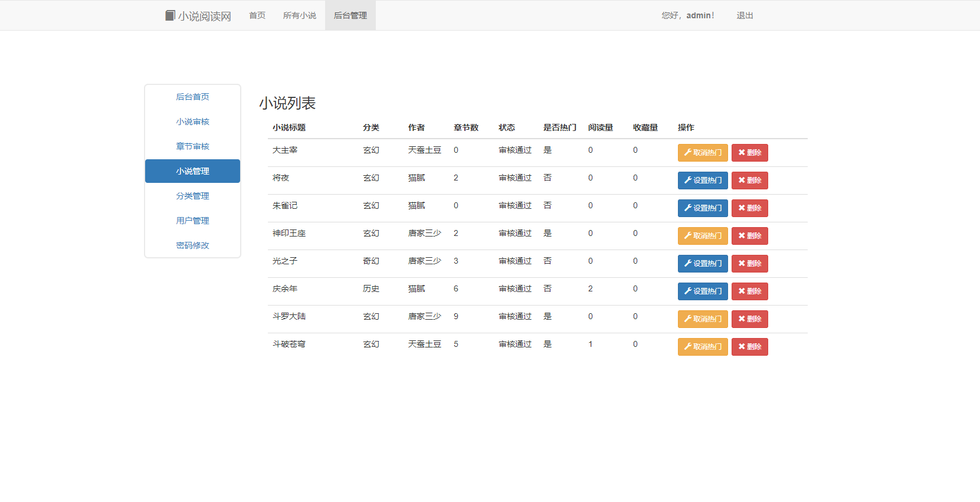Viewport: 980px width, 502px height.
Task: Click author 天蚕土豆 in 斗破苍穹 row
Action: click(x=425, y=344)
